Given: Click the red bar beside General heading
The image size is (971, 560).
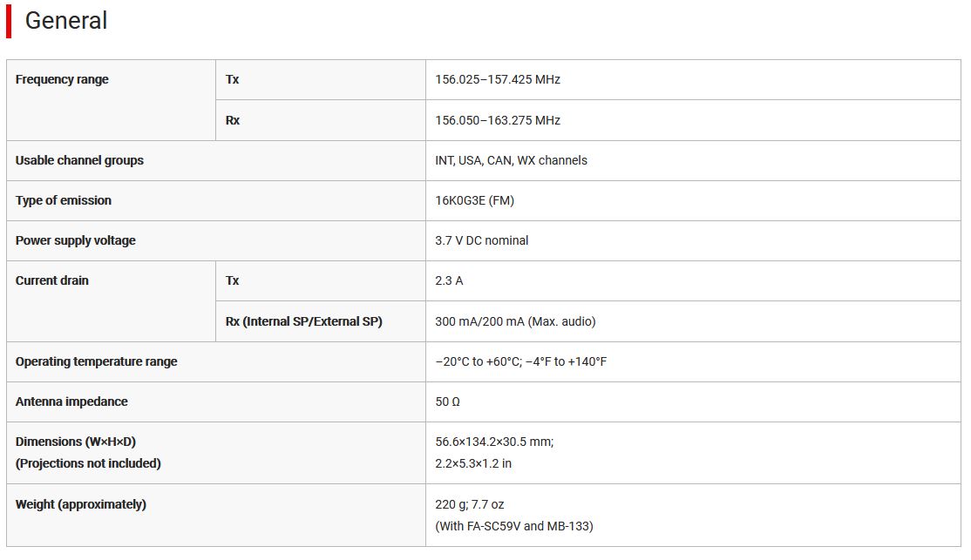Looking at the screenshot, I should coord(9,21).
